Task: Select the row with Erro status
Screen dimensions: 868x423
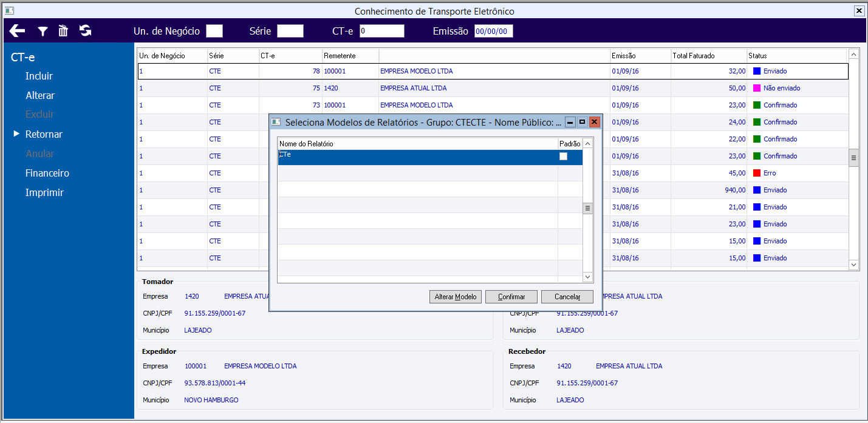Action: pos(493,173)
